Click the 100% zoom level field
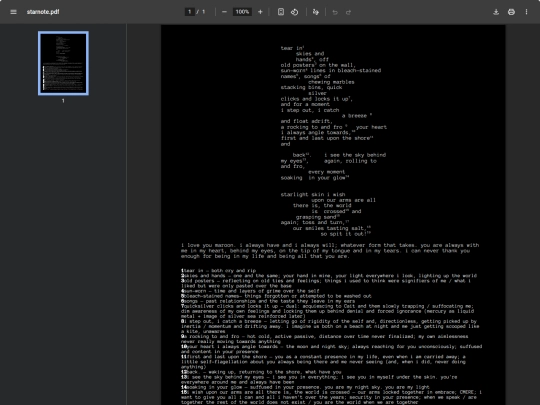The image size is (540, 405). pos(242,12)
